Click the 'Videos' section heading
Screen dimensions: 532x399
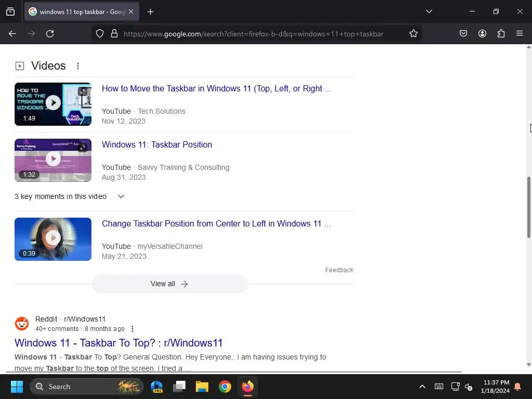pyautogui.click(x=48, y=66)
